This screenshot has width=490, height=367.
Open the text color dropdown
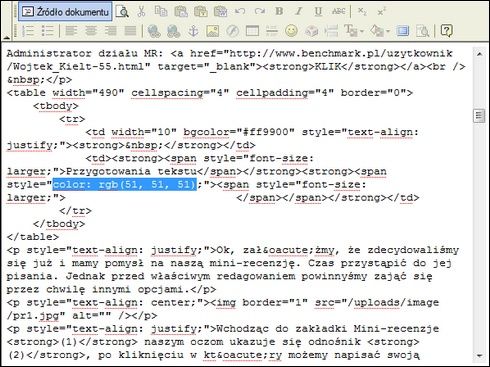point(353,31)
